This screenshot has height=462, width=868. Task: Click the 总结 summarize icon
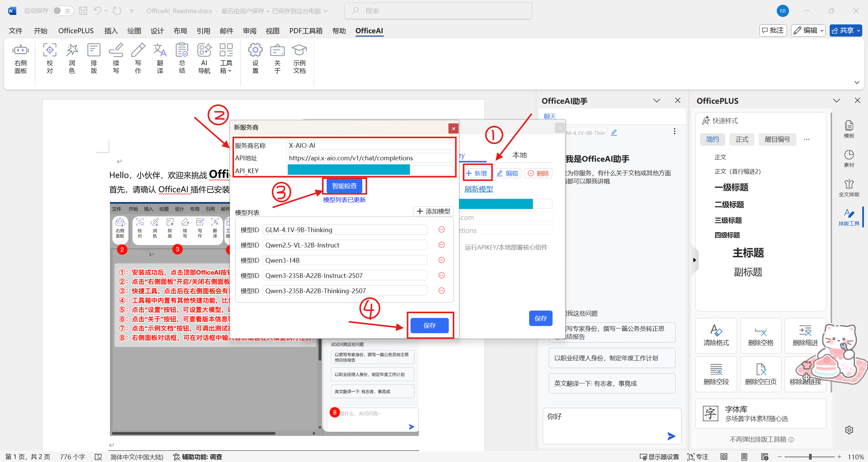coord(182,58)
